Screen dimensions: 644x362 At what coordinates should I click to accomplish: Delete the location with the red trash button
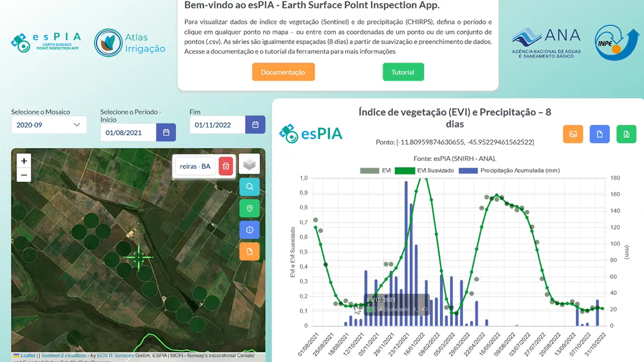226,166
